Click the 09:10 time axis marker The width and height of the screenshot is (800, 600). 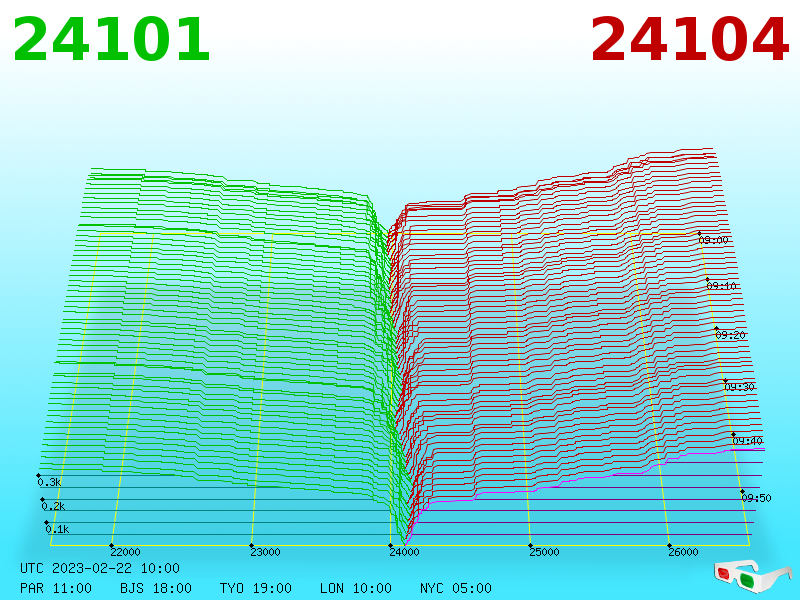722,286
